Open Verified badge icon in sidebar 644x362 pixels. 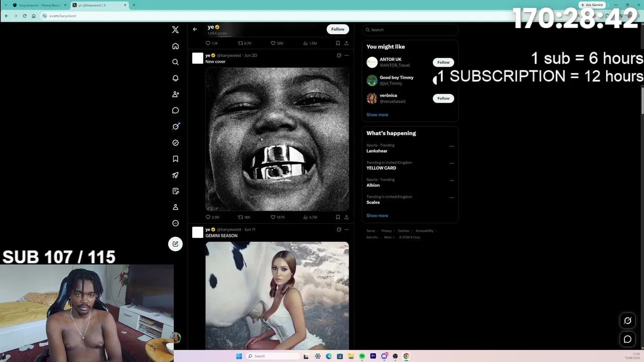(x=175, y=143)
